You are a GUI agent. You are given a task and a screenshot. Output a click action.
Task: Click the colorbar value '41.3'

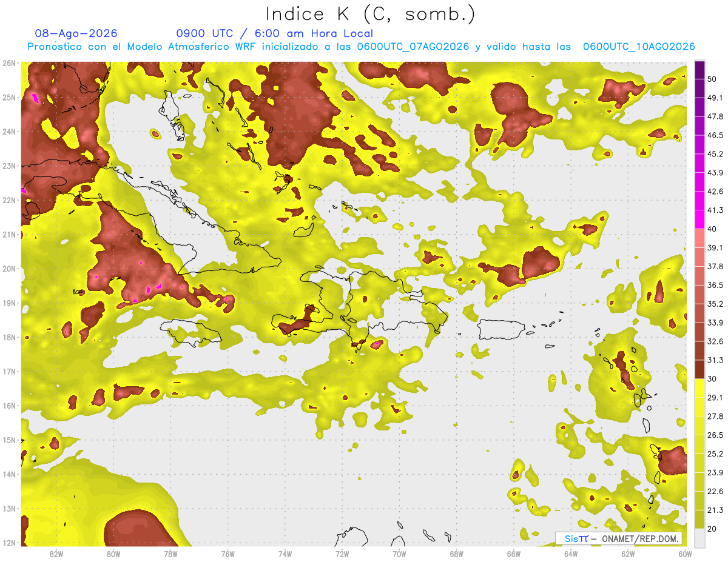click(715, 210)
